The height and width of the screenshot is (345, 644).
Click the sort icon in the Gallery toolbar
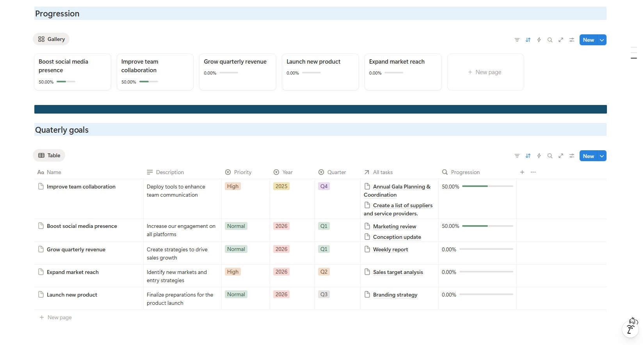pyautogui.click(x=528, y=40)
